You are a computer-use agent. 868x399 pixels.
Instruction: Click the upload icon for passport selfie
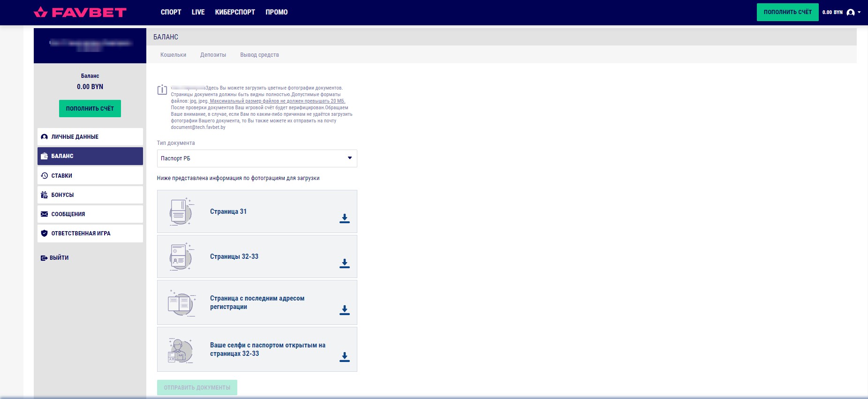point(345,357)
